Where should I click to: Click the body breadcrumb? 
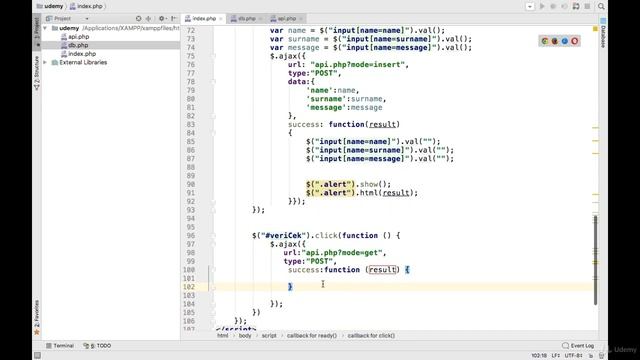pos(245,336)
